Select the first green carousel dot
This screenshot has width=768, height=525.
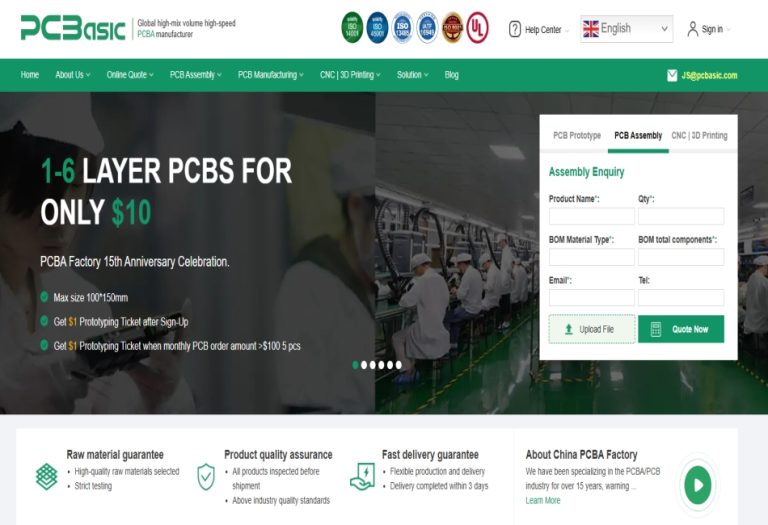click(x=356, y=365)
